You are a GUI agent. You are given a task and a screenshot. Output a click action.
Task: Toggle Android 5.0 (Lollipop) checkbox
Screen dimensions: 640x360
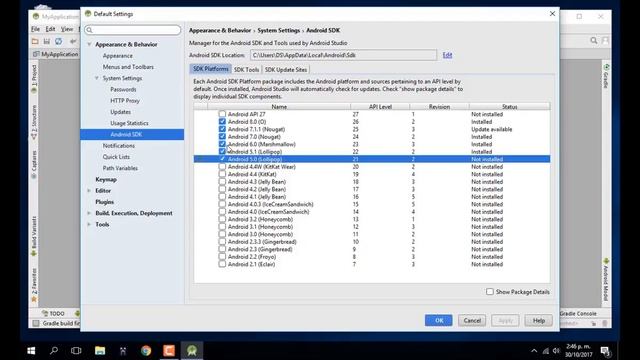point(222,159)
